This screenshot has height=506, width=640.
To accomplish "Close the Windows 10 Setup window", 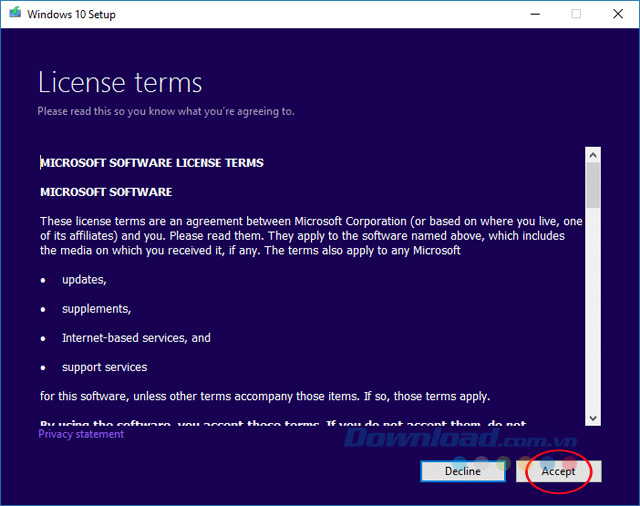I will (x=618, y=14).
